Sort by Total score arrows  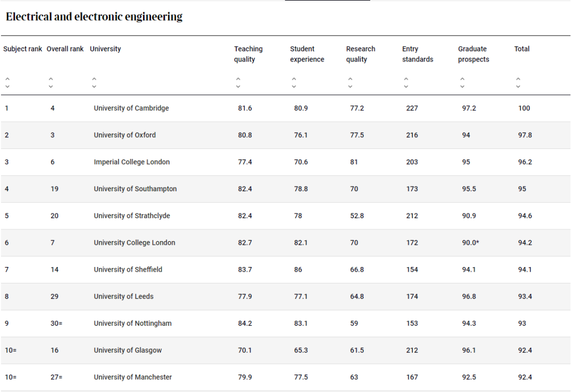click(518, 83)
